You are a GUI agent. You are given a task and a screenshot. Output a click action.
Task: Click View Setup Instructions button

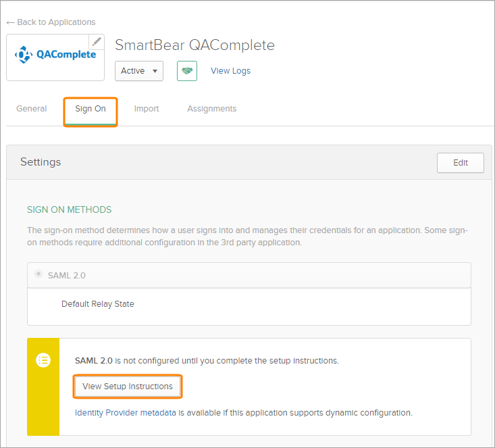[128, 387]
